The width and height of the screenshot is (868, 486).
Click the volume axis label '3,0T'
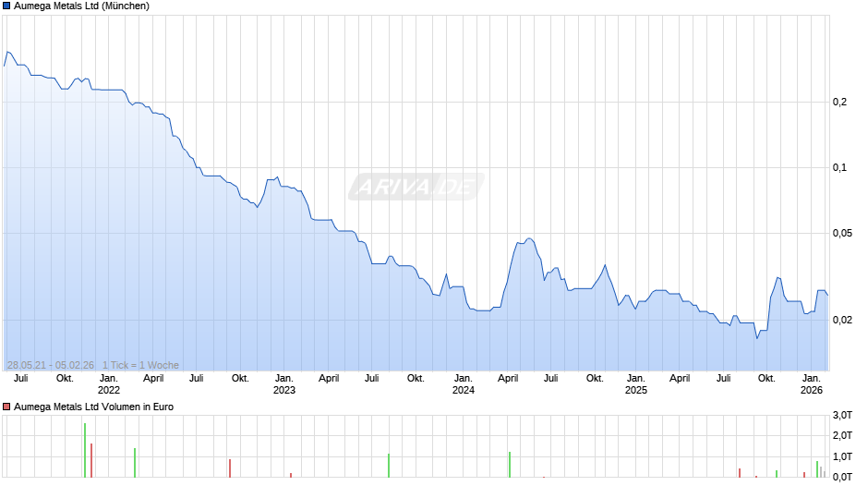click(x=842, y=415)
